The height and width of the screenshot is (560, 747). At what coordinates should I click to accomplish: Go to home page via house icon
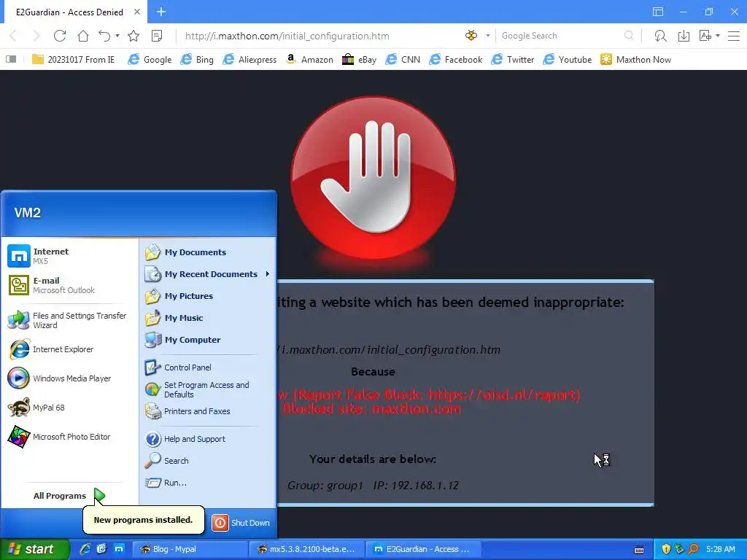(83, 36)
